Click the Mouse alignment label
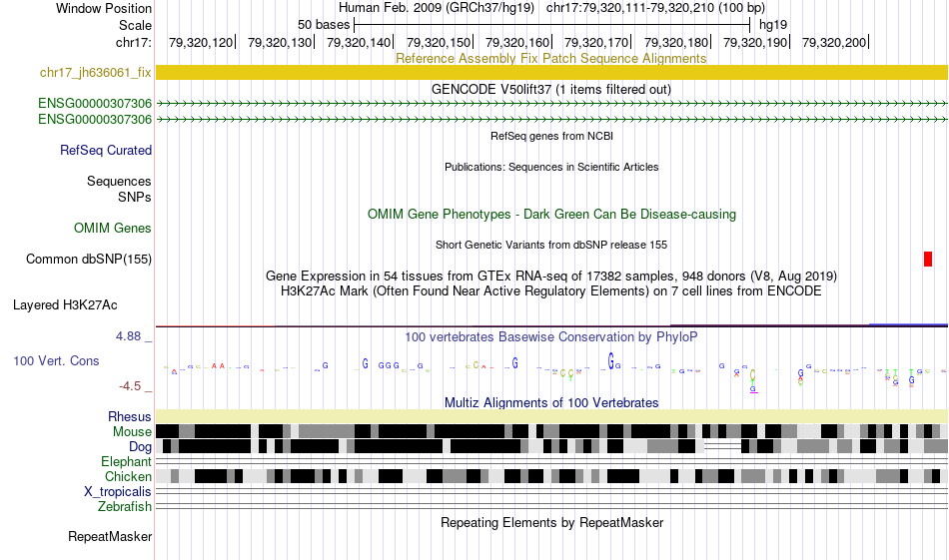Viewport: 949px width, 560px height. (132, 432)
